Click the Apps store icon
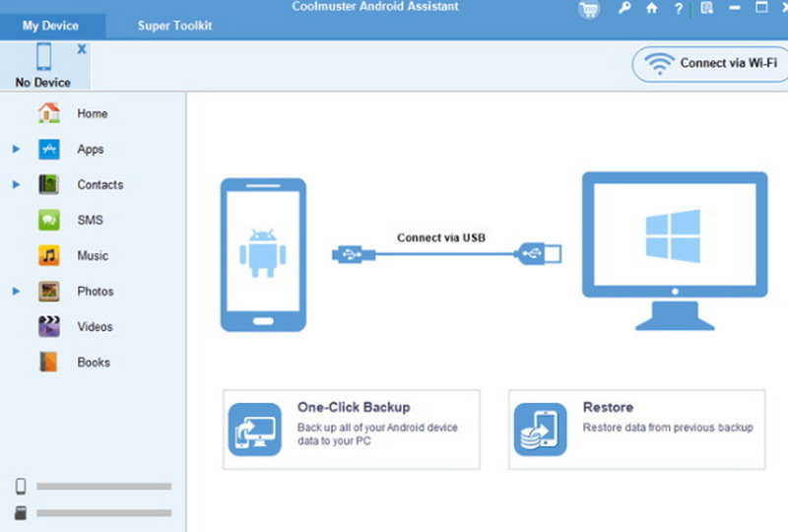Screen dimensions: 788x532 pos(48,149)
